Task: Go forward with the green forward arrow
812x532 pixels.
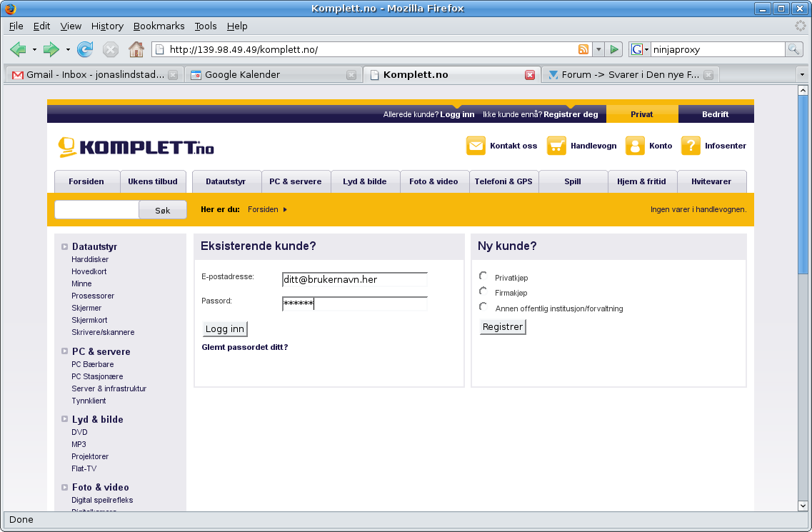Action: pos(51,50)
